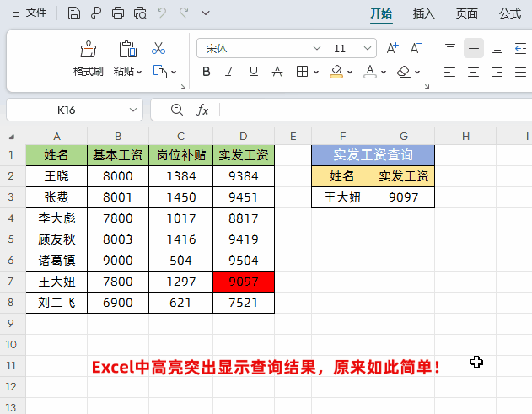Click the Paste (粘贴) clipboard icon
Image resolution: width=532 pixels, height=414 pixels.
127,50
